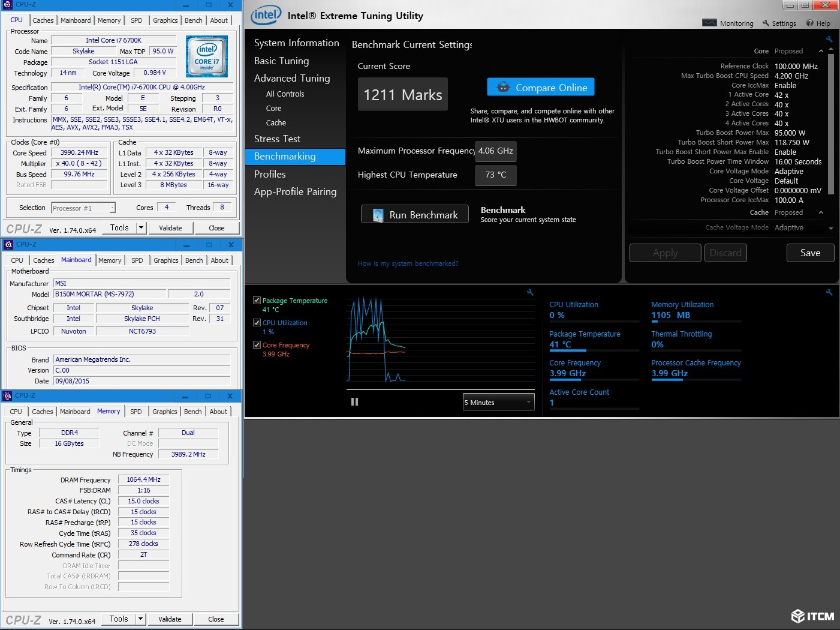
Task: Click the Save button in XTU
Action: click(x=810, y=253)
